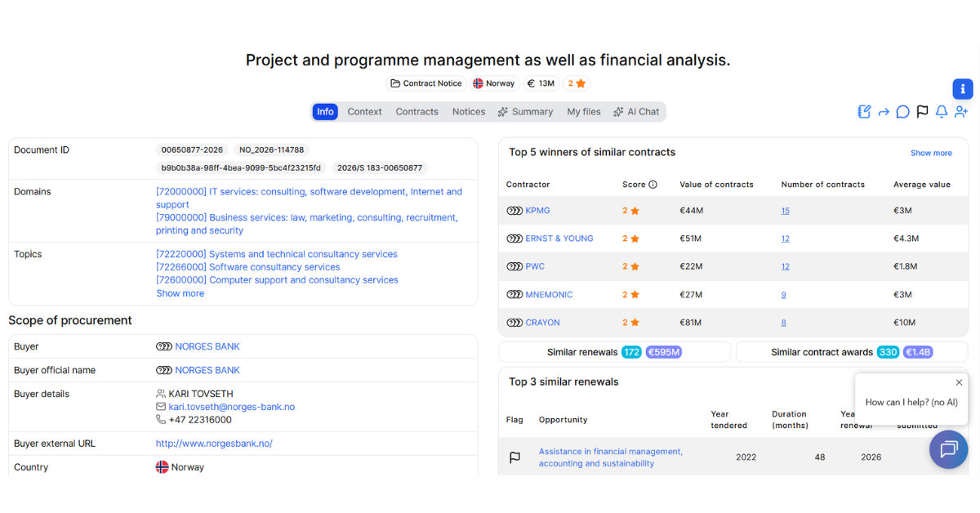Click the Contract Notice folder badge
The height and width of the screenshot is (513, 980).
425,83
